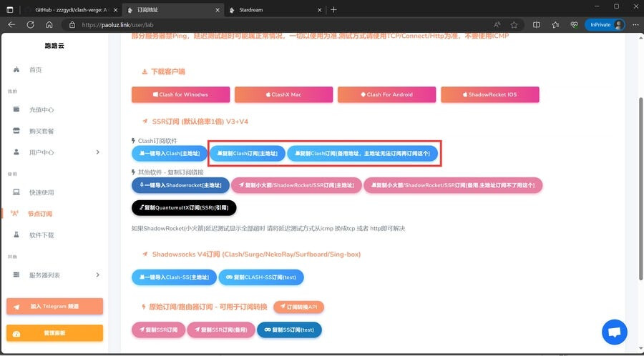Select 节点订阅 in the sidebar
The image size is (644, 356).
[40, 214]
